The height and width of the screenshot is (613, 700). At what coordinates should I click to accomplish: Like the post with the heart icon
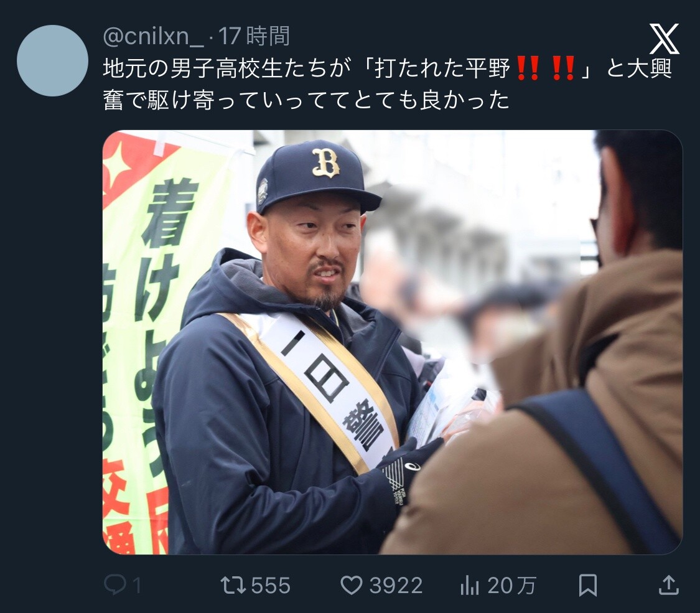pos(352,586)
